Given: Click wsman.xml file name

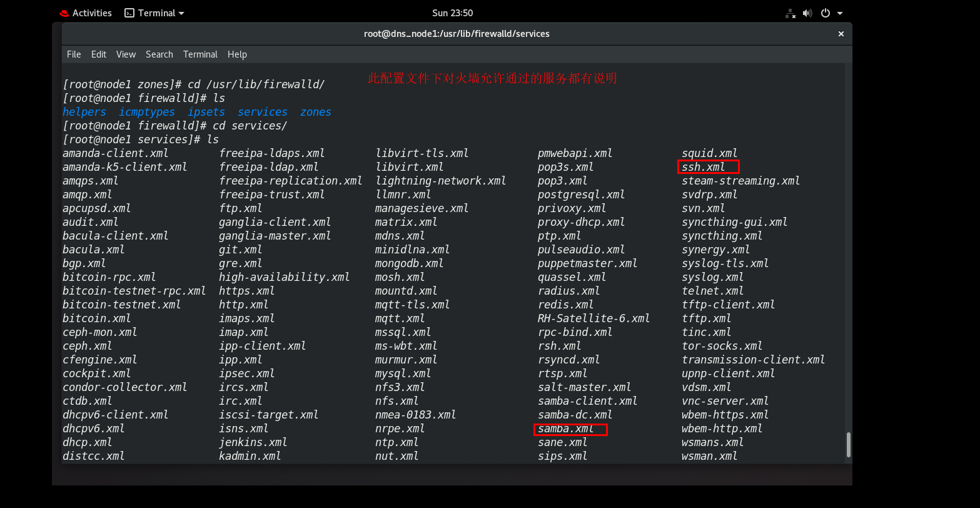Looking at the screenshot, I should click(710, 456).
